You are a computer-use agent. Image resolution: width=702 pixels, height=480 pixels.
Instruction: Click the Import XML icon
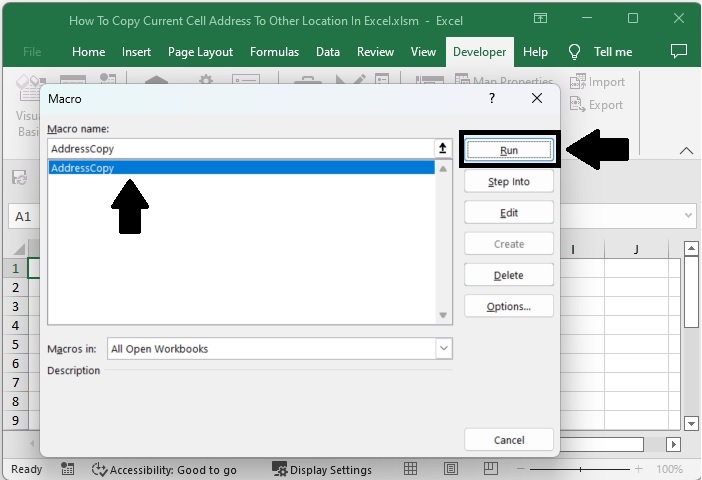point(578,83)
